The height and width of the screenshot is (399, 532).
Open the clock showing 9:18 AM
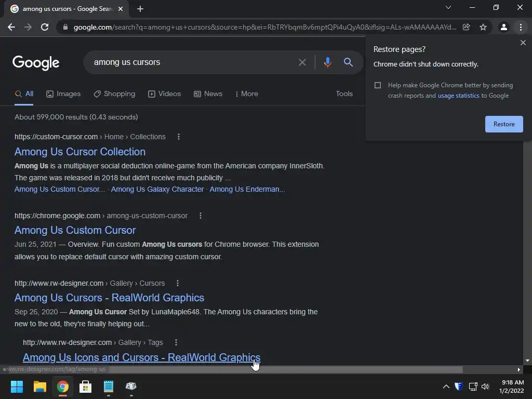click(512, 387)
